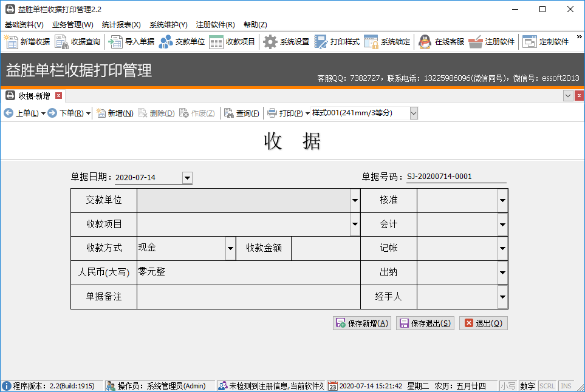Image resolution: width=585 pixels, height=392 pixels.
Task: Click the 未检测到注册信息 status bar message
Action: pyautogui.click(x=271, y=386)
